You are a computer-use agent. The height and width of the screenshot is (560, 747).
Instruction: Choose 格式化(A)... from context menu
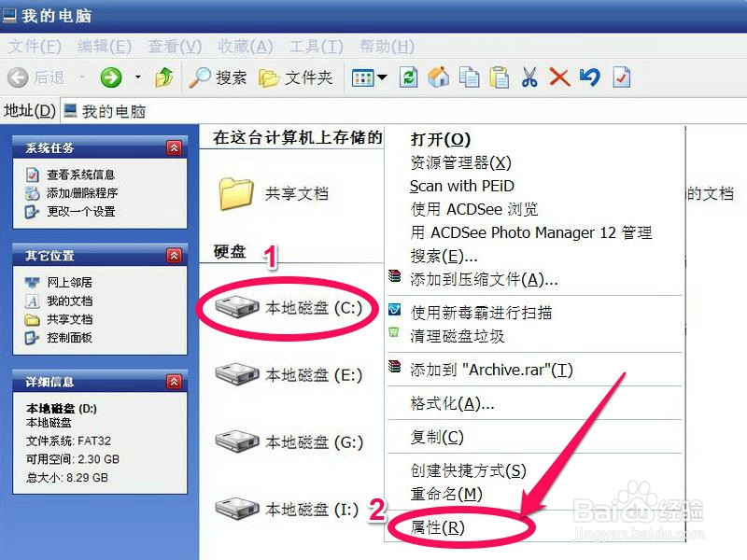452,403
